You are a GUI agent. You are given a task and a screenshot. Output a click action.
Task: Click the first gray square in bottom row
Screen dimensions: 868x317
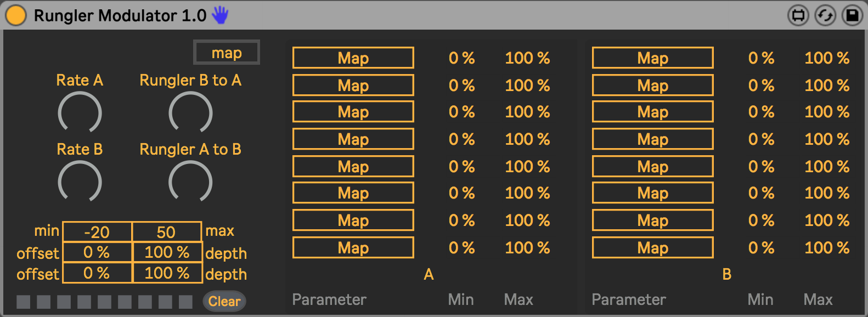23,302
